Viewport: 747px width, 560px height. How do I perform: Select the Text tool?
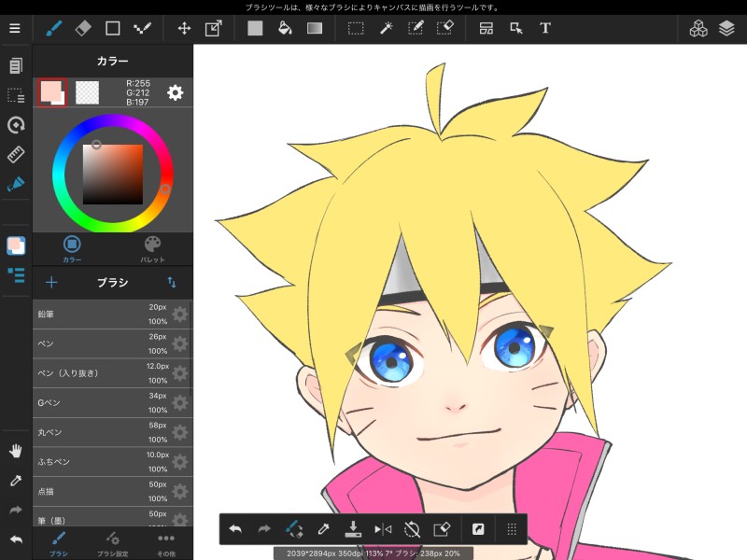(545, 28)
